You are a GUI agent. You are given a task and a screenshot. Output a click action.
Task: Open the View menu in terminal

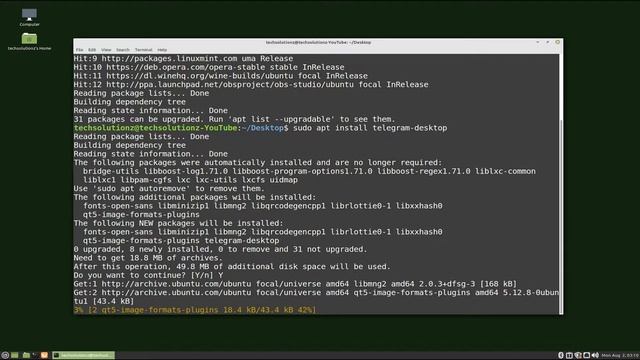tap(106, 50)
